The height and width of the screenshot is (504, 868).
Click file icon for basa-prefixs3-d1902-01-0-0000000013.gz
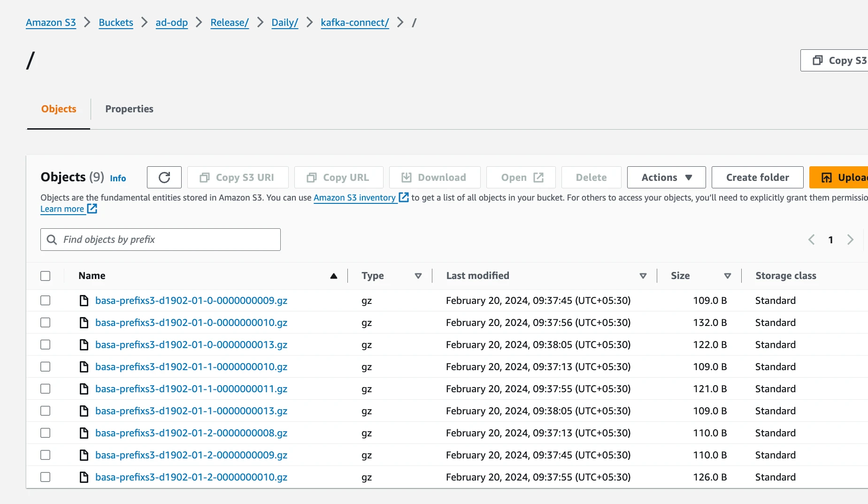coord(84,345)
